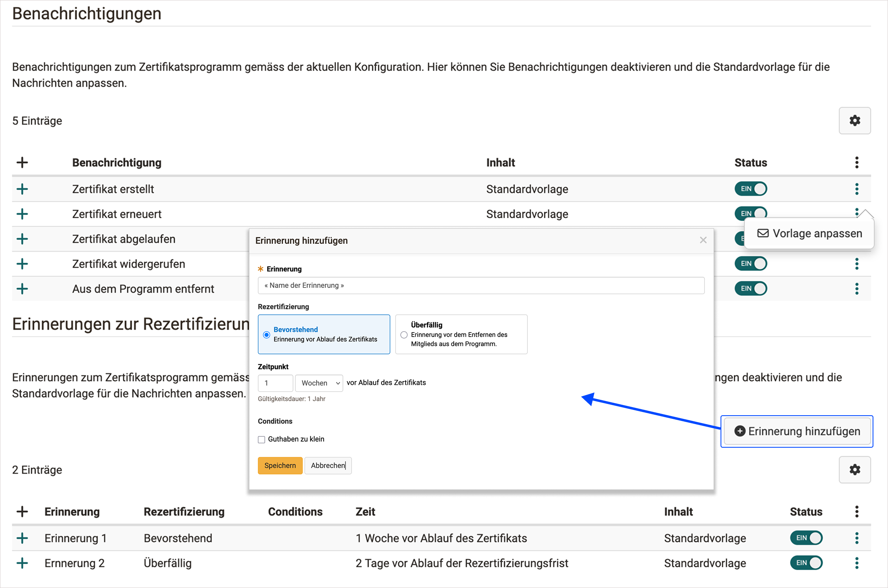Select the "Überfällig" radio option
This screenshot has height=588, width=888.
[x=404, y=335]
